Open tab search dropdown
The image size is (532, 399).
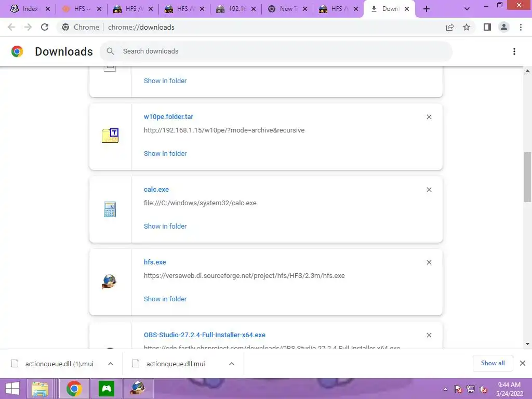click(467, 9)
